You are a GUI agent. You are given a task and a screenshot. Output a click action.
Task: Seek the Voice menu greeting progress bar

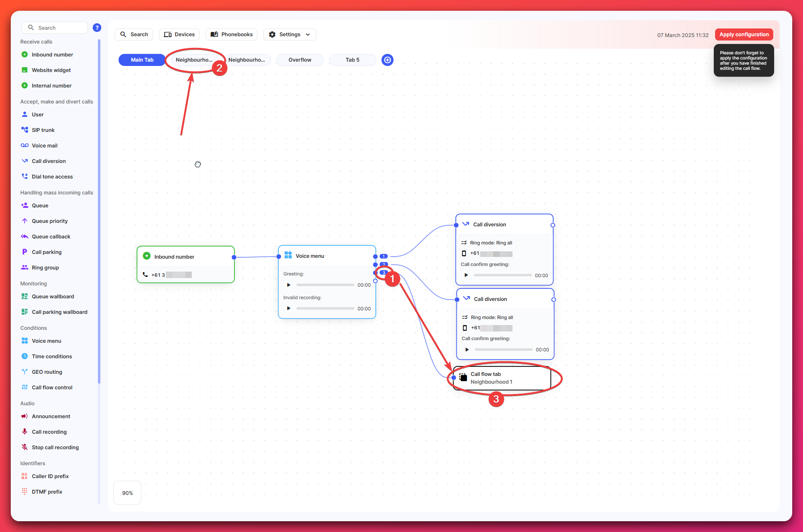pyautogui.click(x=325, y=285)
